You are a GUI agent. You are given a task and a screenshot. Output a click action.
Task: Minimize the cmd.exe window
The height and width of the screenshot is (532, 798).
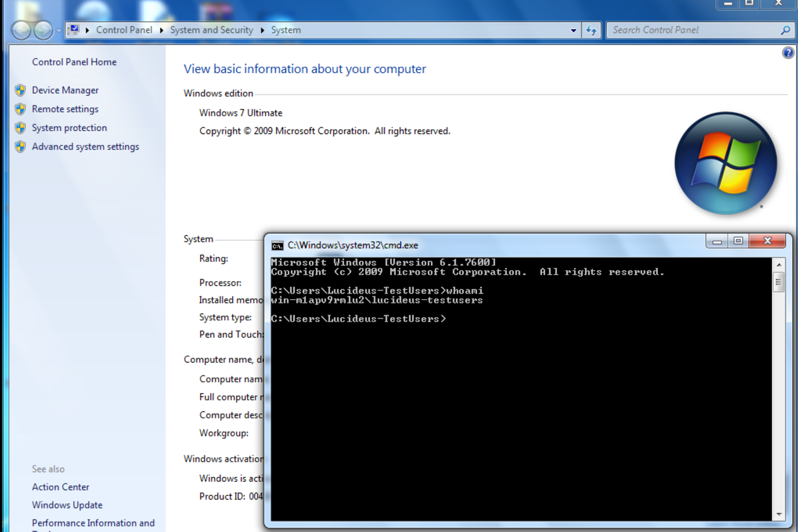[717, 241]
